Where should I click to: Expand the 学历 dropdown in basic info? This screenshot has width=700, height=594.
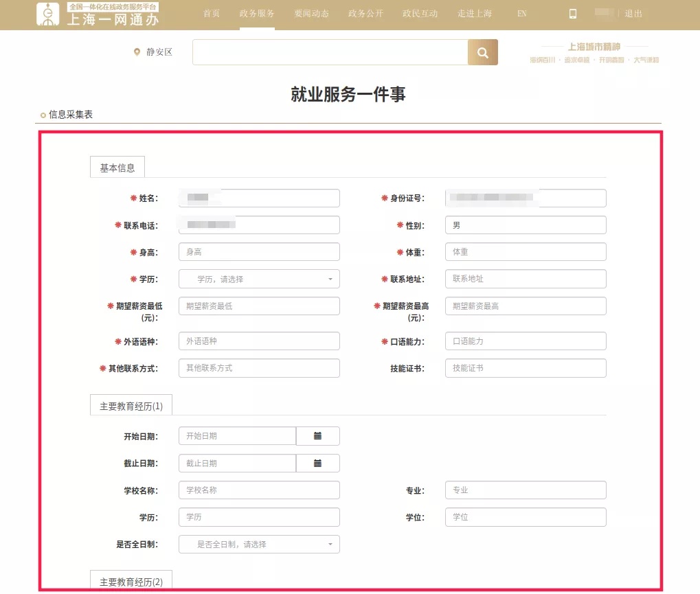pyautogui.click(x=259, y=279)
